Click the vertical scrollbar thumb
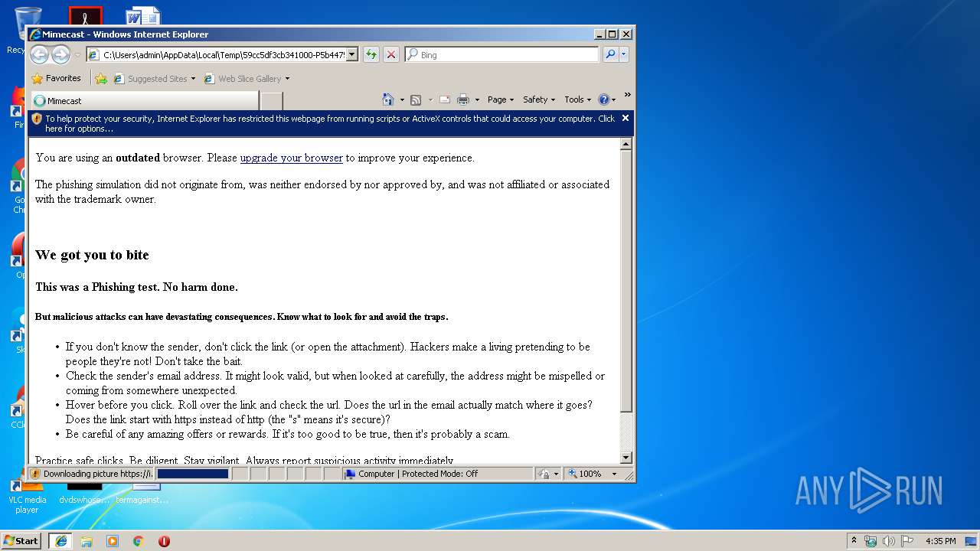980x551 pixels. [626, 280]
